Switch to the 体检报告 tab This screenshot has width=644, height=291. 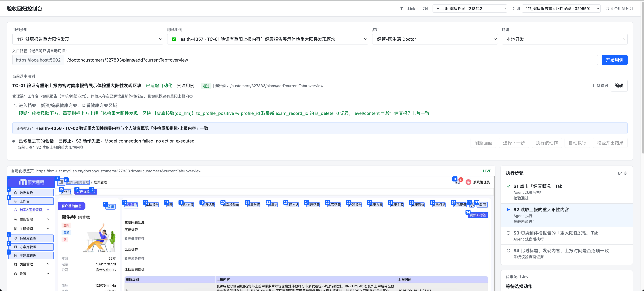click(x=152, y=205)
